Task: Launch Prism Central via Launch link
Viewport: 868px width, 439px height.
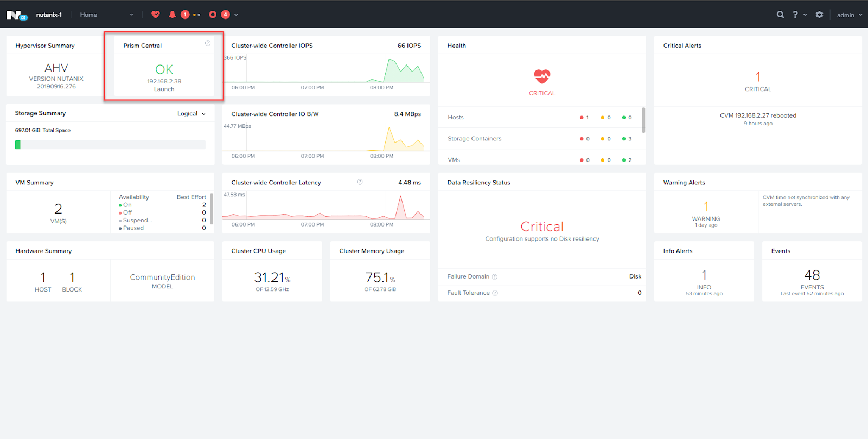Action: click(164, 89)
